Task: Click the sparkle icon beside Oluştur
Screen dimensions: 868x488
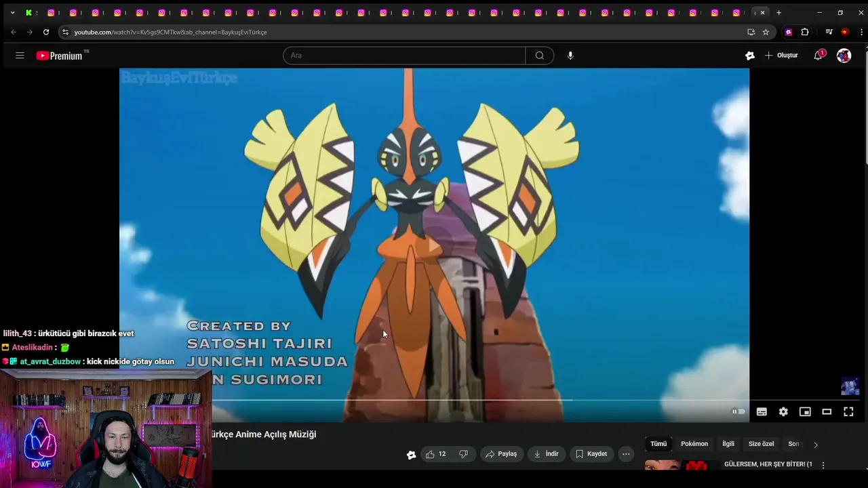Action: (x=750, y=56)
